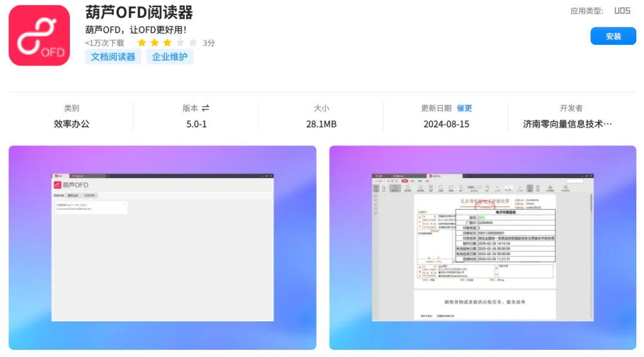The height and width of the screenshot is (357, 644).
Task: Click the first rating star
Action: [x=142, y=43]
